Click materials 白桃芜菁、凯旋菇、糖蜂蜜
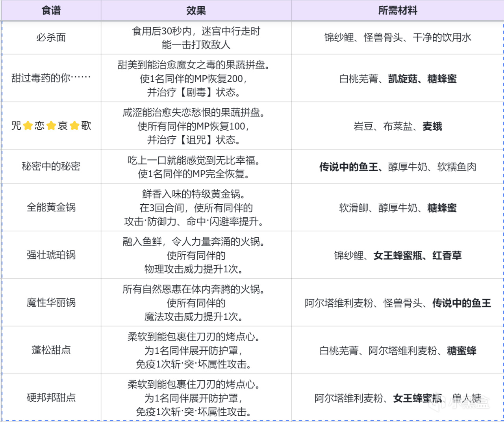The width and height of the screenshot is (504, 422). [x=398, y=79]
